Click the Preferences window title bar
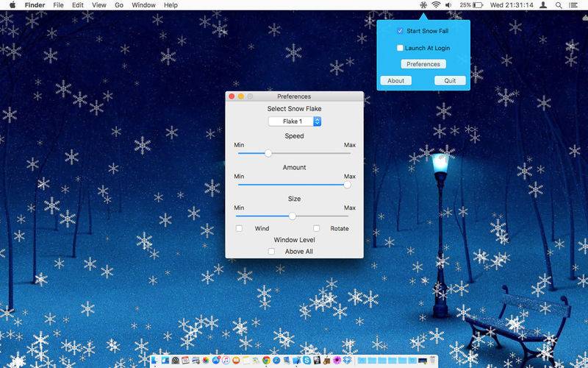The width and height of the screenshot is (588, 368). tap(294, 96)
